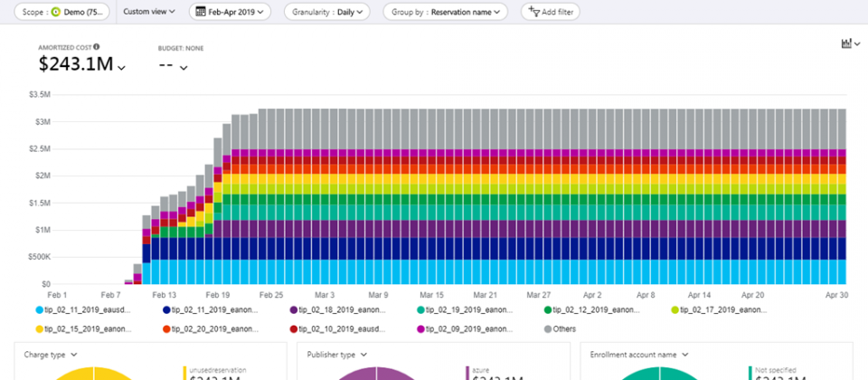The image size is (868, 380).
Task: Select the tip_02_10_2019_eausd legend entry
Action: [338, 329]
